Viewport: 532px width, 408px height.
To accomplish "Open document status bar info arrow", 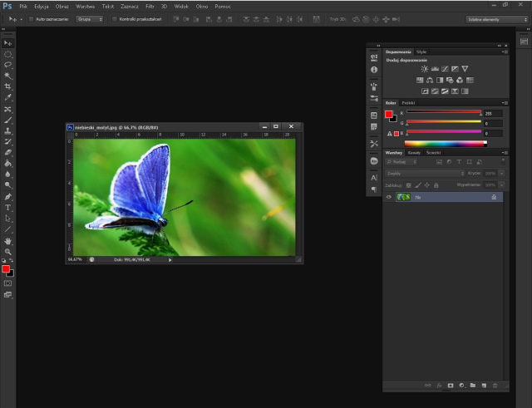I will pos(170,260).
